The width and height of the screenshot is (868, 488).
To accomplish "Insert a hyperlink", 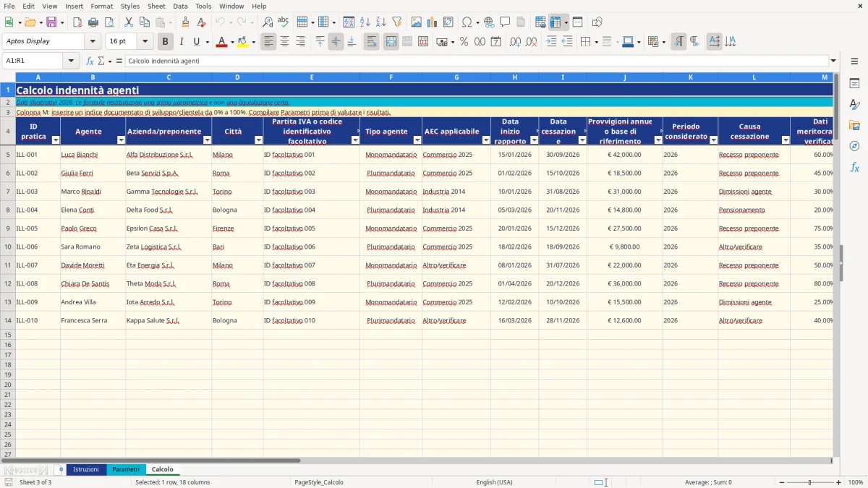I will pos(489,22).
